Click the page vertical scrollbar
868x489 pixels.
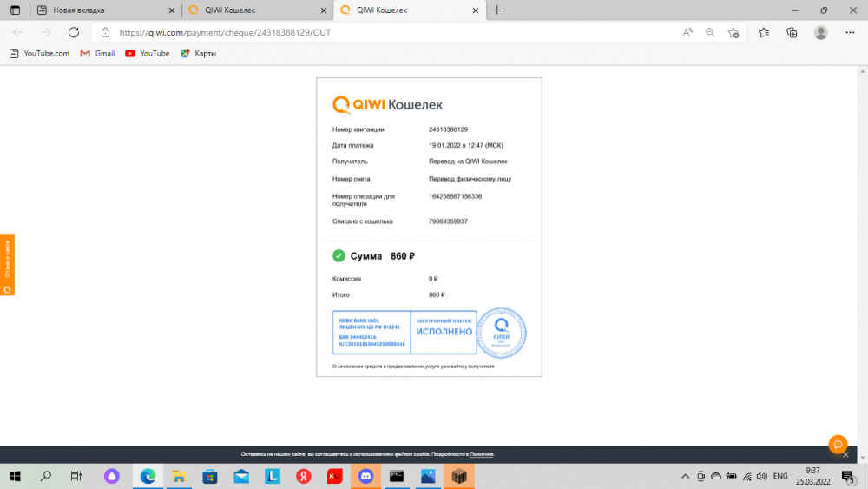coord(863,265)
